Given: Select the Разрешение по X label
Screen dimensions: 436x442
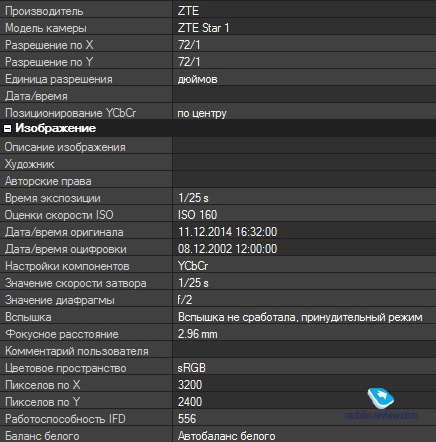Looking at the screenshot, I should [x=49, y=45].
